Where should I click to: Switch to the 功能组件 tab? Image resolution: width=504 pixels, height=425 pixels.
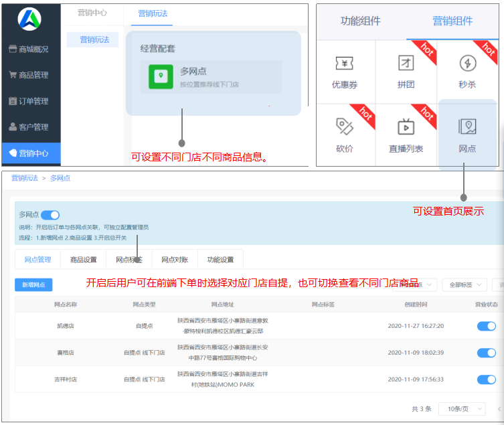[360, 21]
